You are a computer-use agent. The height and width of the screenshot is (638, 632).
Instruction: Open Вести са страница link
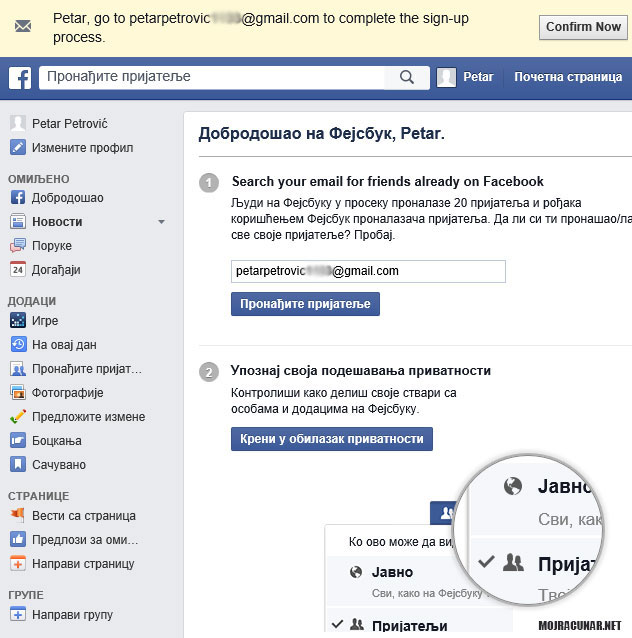pyautogui.click(x=84, y=516)
